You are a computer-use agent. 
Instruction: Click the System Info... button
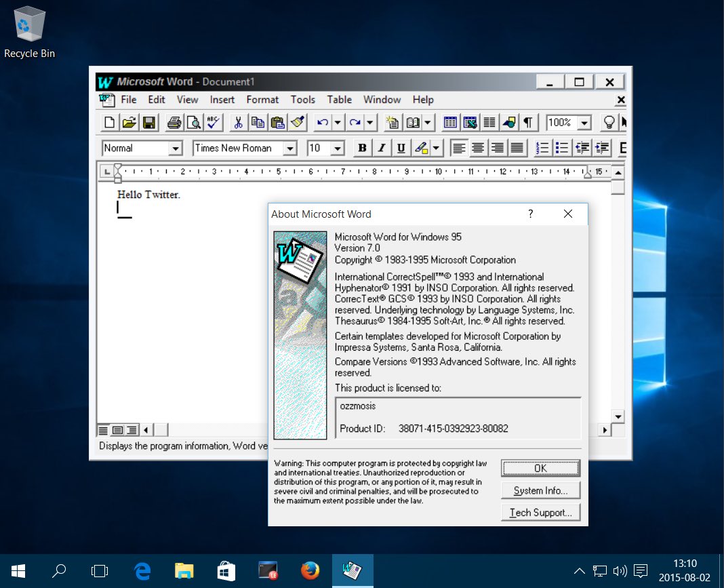pyautogui.click(x=540, y=490)
